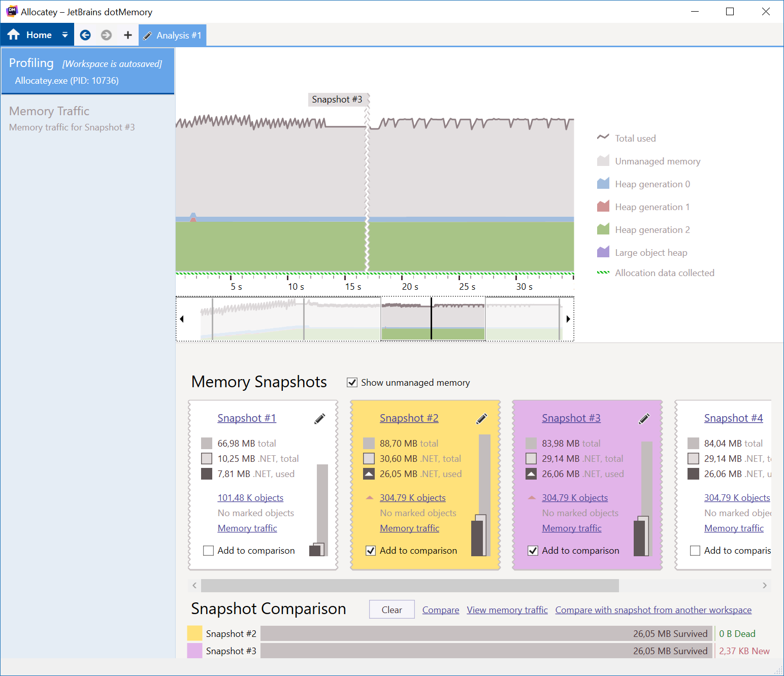784x676 pixels.
Task: Open Snapshot #2 304,79 K objects link
Action: point(413,498)
